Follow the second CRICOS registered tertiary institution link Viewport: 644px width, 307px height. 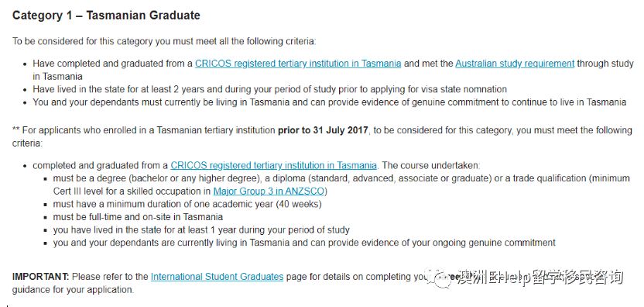[x=273, y=166]
